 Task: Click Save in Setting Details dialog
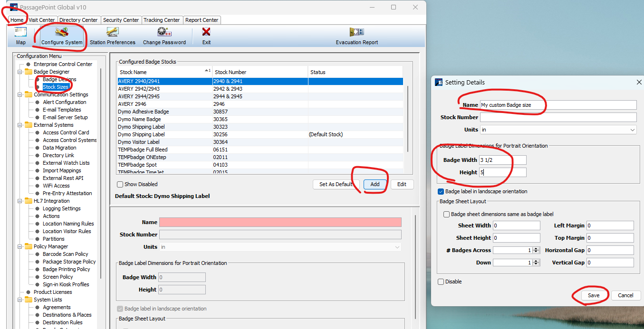[594, 295]
